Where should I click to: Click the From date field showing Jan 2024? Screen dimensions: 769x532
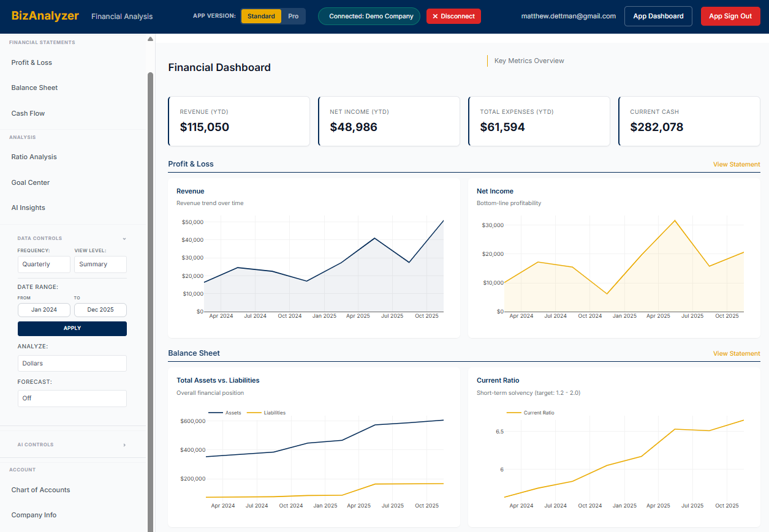(44, 310)
